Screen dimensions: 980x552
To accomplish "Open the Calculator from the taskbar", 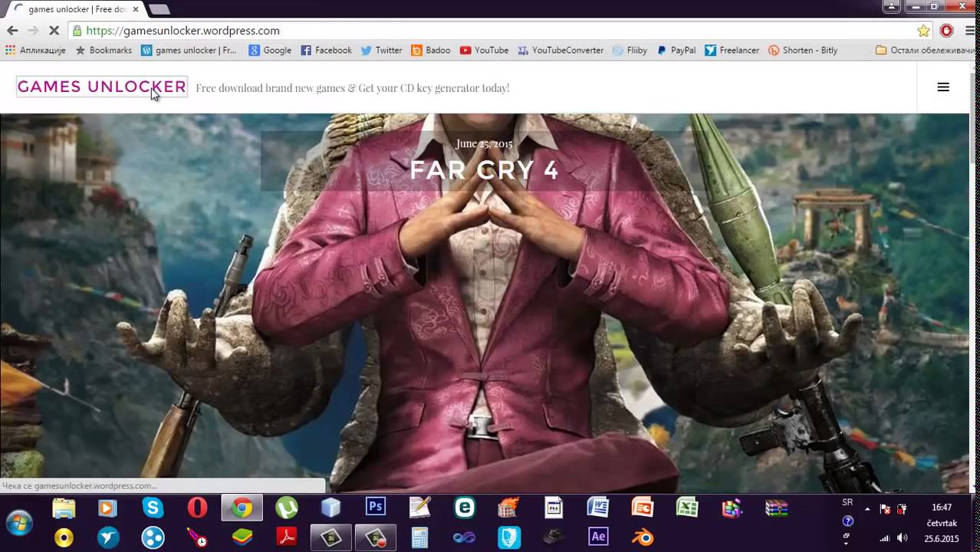I will (x=419, y=537).
